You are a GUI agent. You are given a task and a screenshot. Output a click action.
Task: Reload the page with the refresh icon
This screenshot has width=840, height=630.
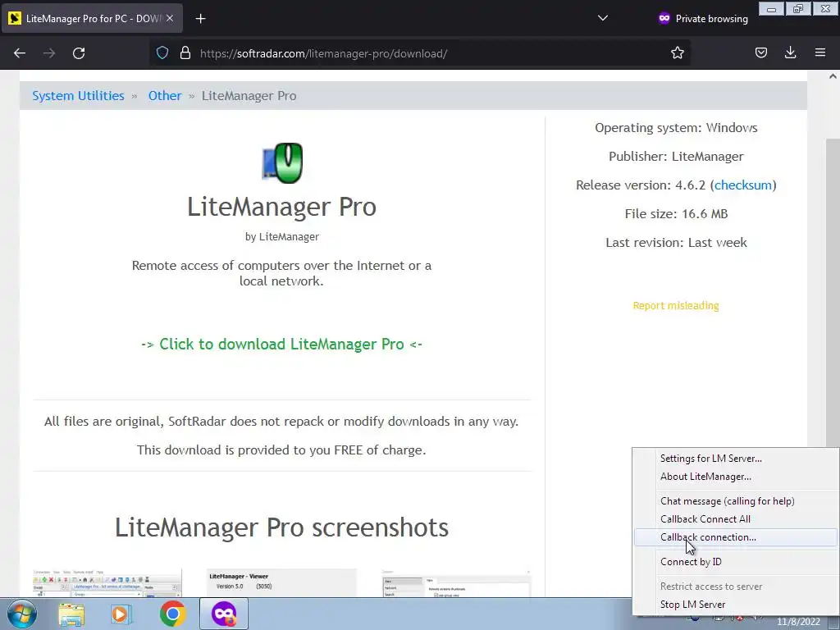click(x=79, y=53)
